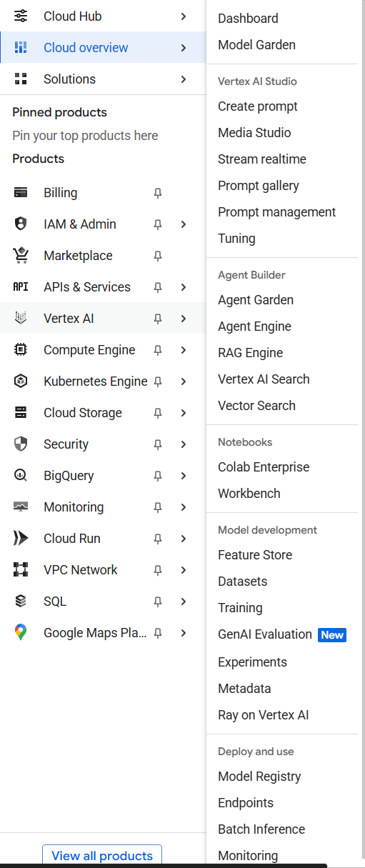The height and width of the screenshot is (868, 365).
Task: Click the BigQuery icon
Action: pos(21,476)
